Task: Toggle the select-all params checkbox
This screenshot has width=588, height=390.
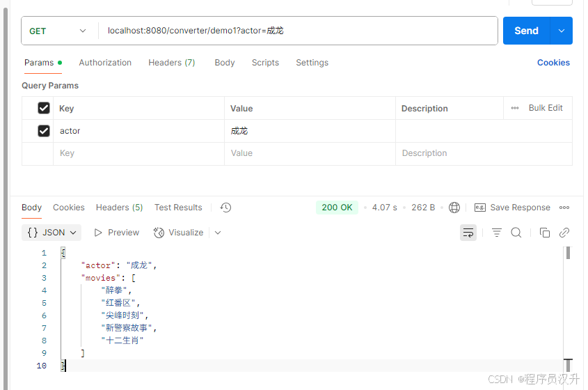Action: pos(44,108)
